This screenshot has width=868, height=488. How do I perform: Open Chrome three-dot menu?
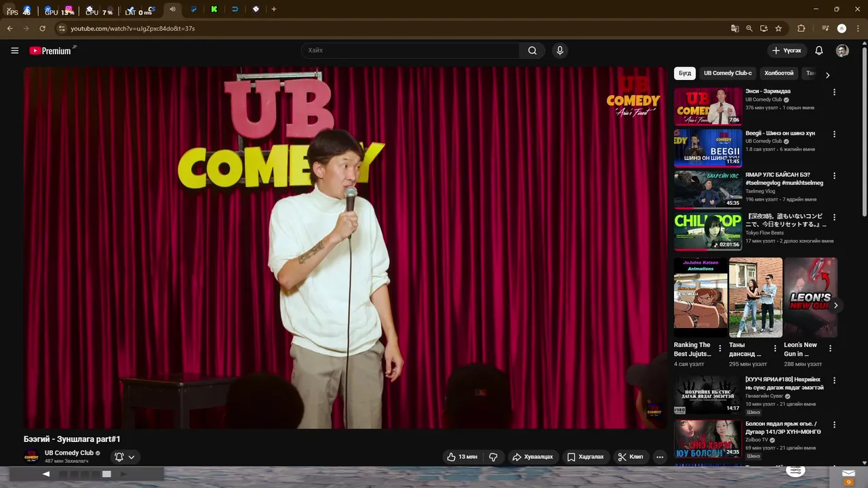pos(859,28)
